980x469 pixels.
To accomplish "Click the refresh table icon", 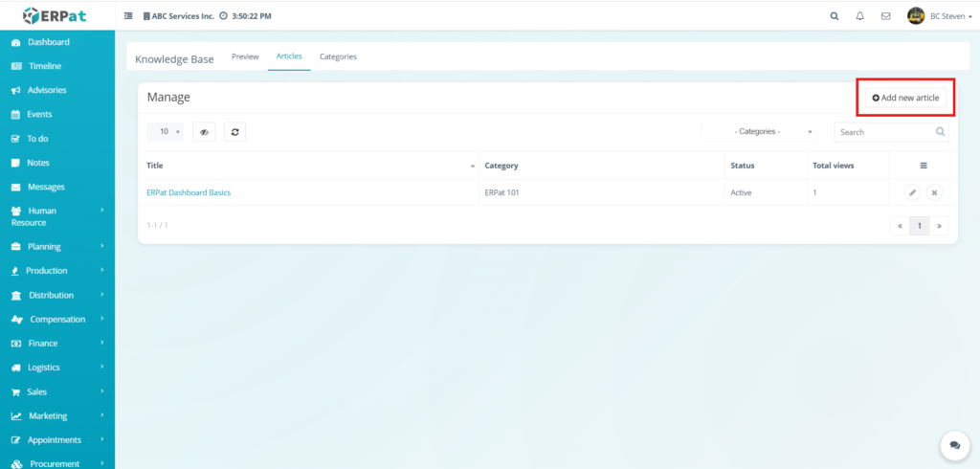I will coord(234,132).
